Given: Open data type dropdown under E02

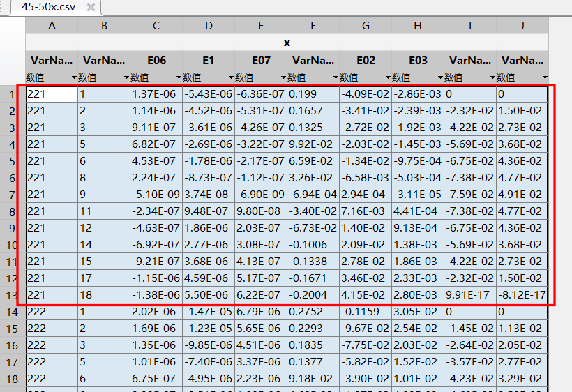Looking at the screenshot, I should tap(388, 77).
